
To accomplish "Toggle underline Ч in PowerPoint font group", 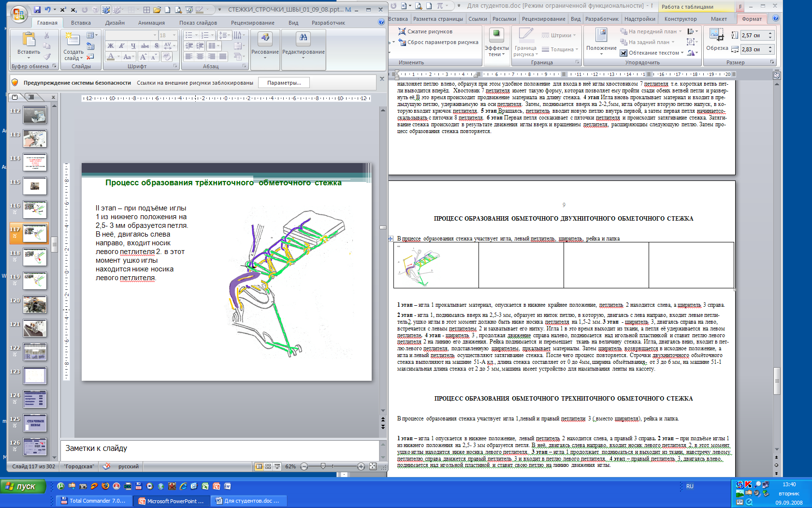I will [133, 46].
